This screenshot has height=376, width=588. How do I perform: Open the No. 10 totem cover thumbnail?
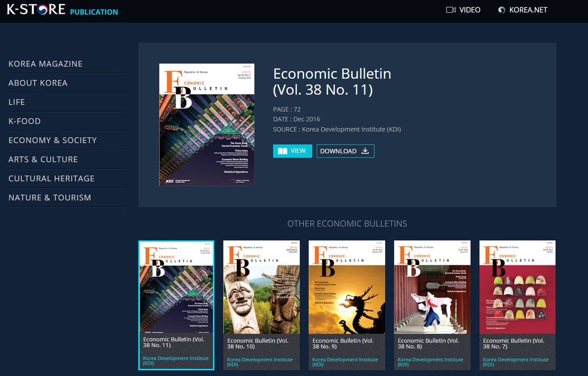(x=262, y=287)
